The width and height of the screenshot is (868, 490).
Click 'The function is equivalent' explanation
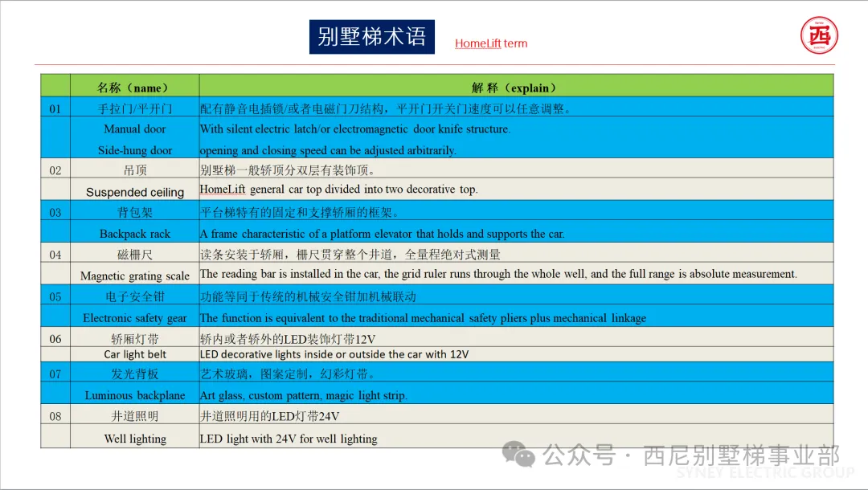coord(423,317)
